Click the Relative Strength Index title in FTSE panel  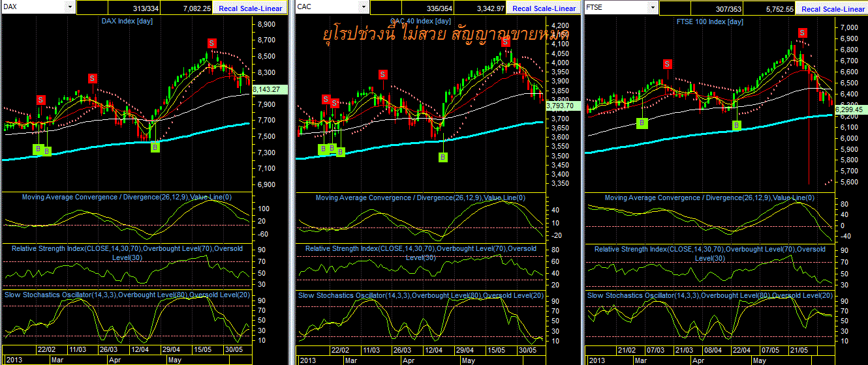(x=710, y=253)
